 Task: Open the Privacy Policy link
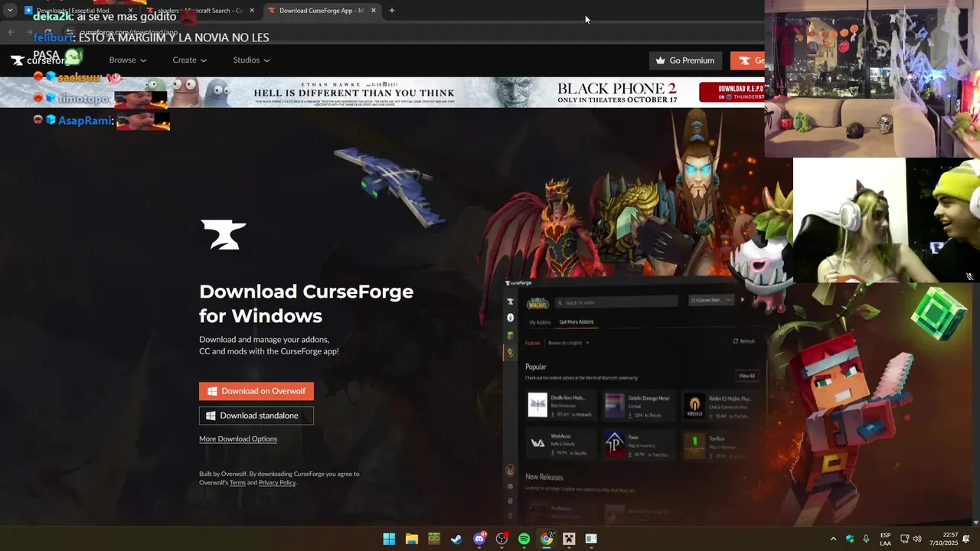(277, 483)
